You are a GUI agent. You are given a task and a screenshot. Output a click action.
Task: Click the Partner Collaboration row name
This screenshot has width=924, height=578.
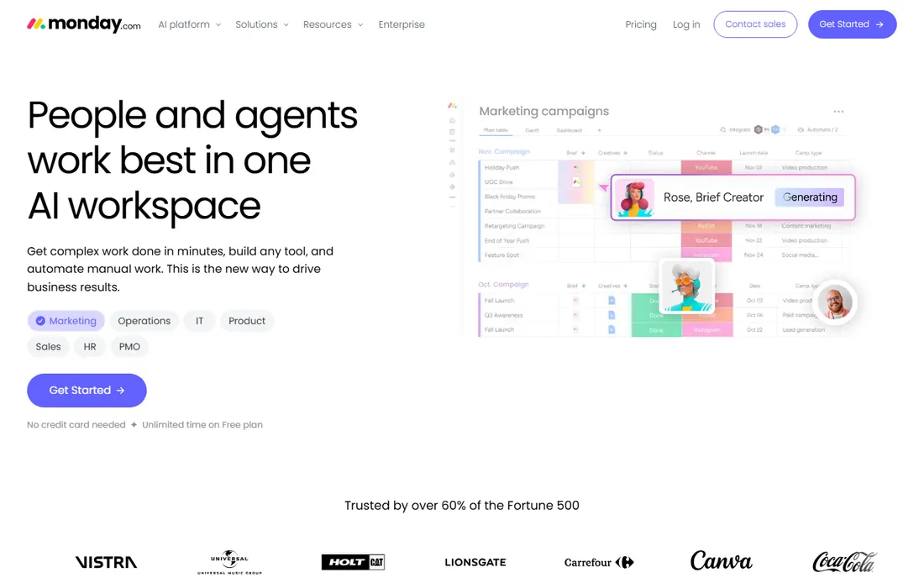point(512,211)
